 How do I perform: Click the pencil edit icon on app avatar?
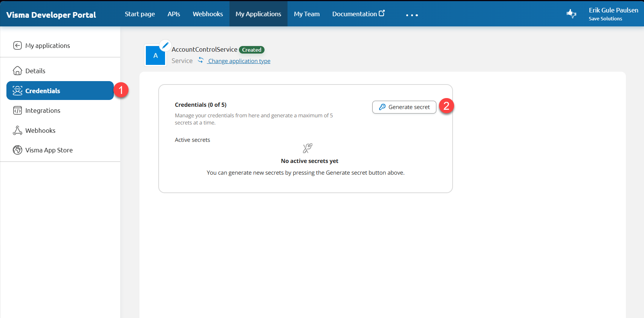coord(165,45)
